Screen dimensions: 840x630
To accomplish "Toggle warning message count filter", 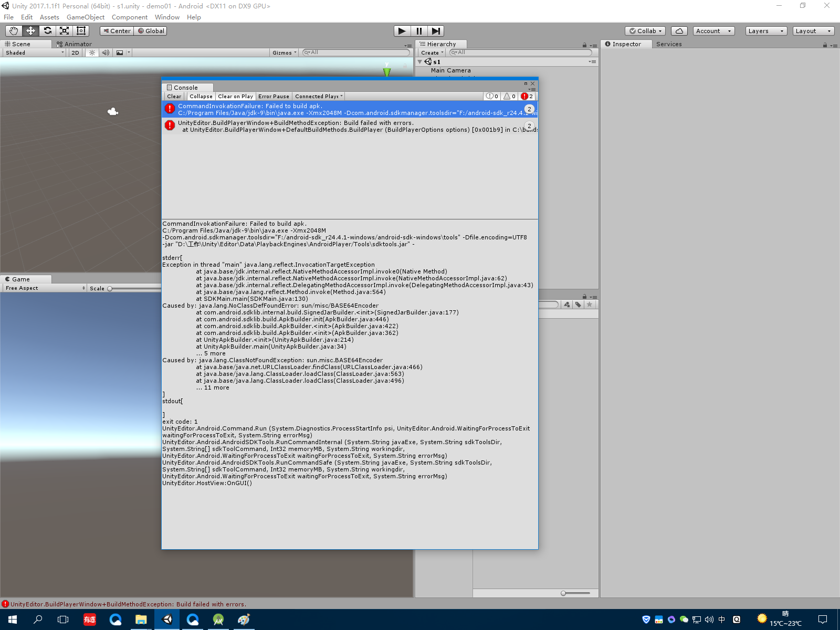I will tap(509, 96).
